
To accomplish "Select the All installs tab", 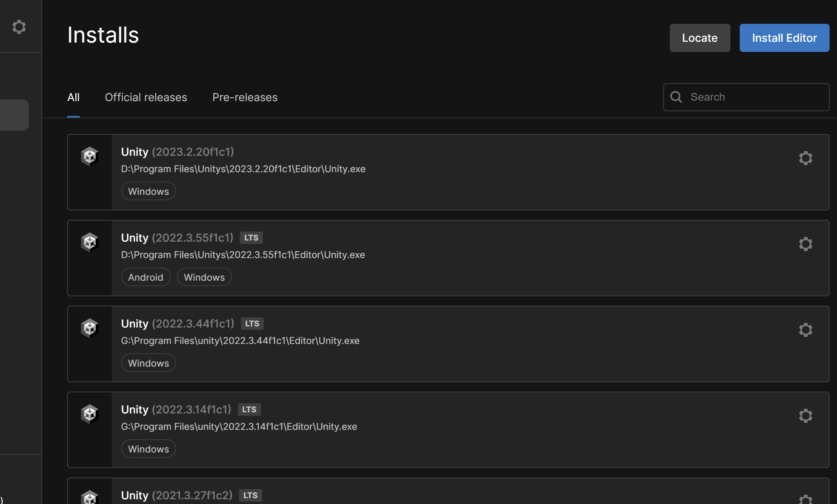I will click(73, 97).
